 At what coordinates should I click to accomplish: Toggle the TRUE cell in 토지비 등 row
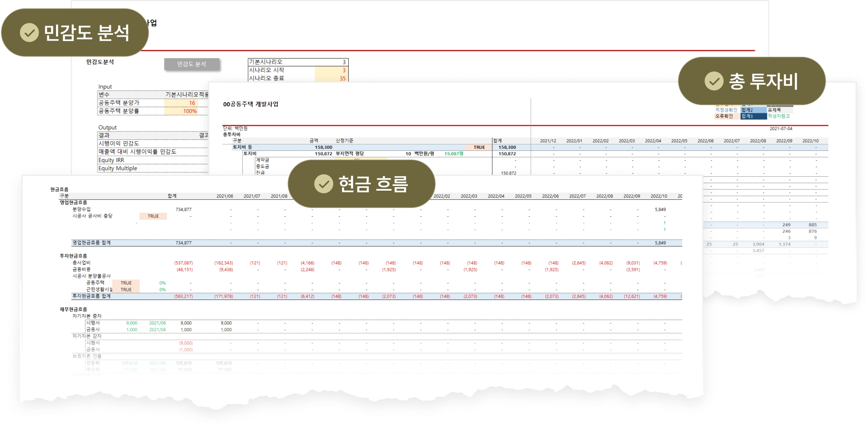[x=479, y=147]
